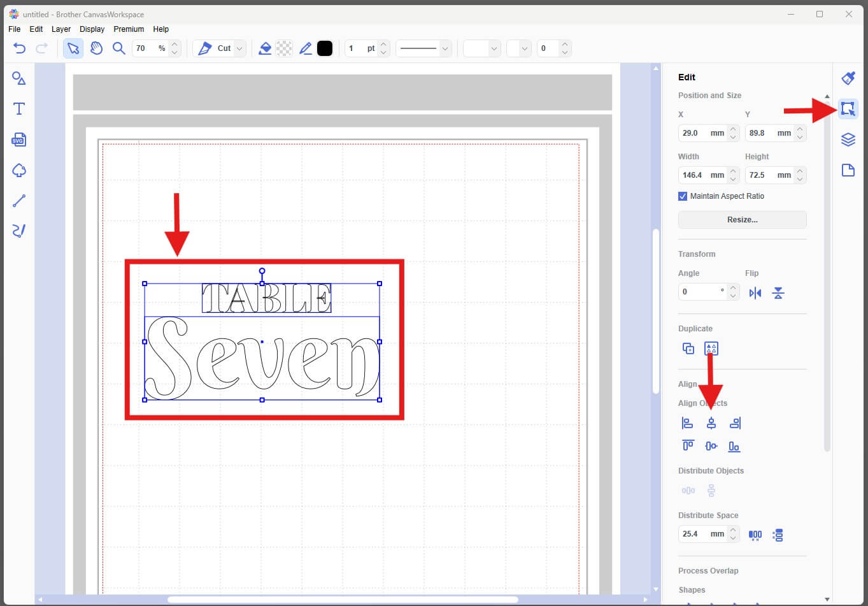Open the File menu
The height and width of the screenshot is (606, 868).
(15, 29)
